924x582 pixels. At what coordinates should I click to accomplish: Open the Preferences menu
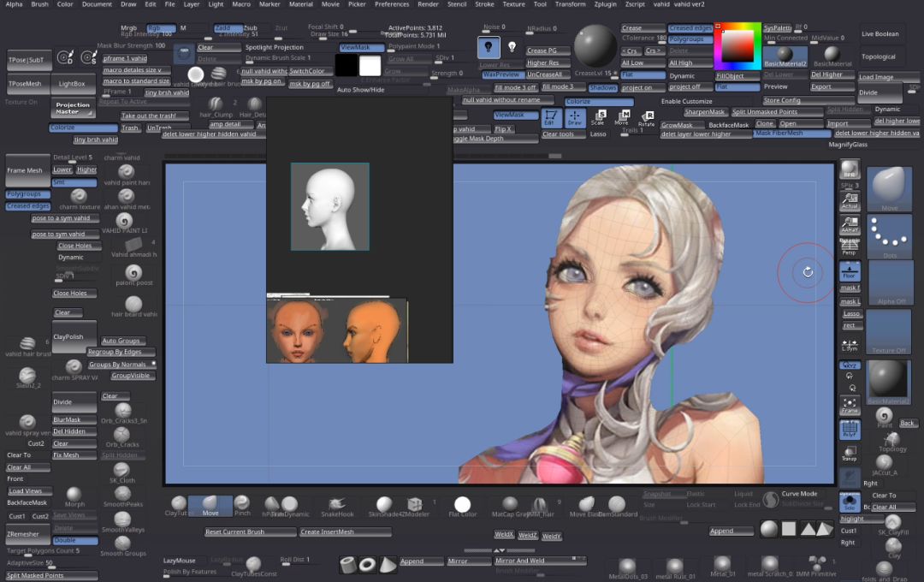pos(392,4)
